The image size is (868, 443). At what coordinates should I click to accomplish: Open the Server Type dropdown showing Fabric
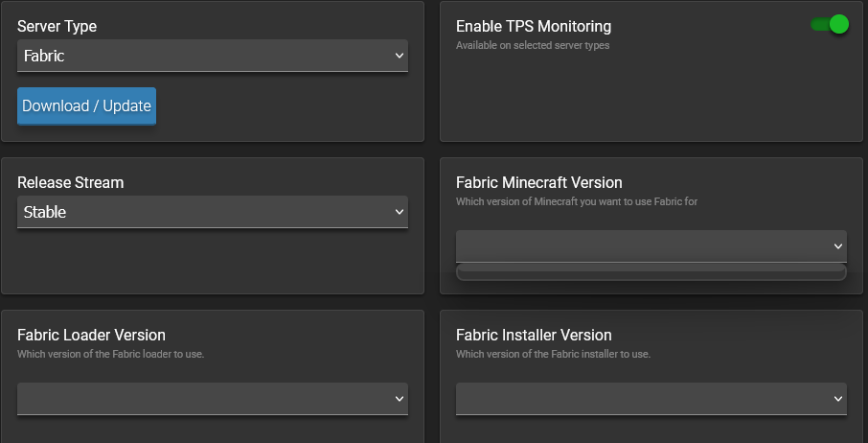click(212, 56)
